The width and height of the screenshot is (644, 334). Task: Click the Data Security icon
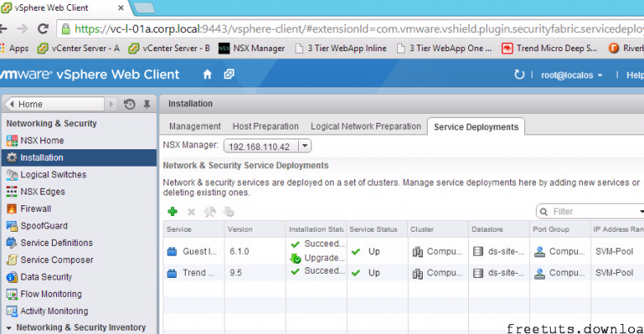(x=12, y=277)
